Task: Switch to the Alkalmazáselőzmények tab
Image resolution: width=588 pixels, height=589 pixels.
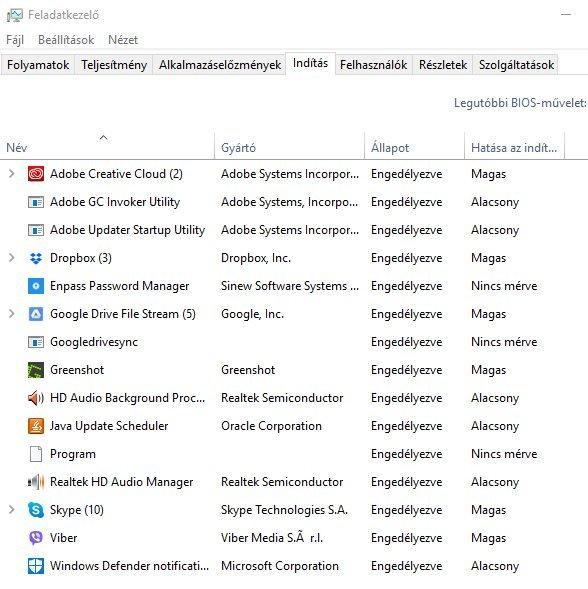Action: tap(220, 65)
